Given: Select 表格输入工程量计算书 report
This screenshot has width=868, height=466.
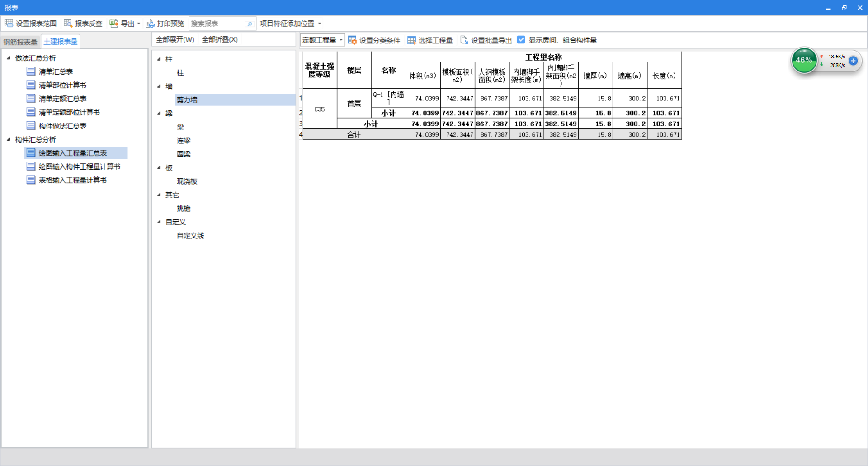Looking at the screenshot, I should (73, 180).
